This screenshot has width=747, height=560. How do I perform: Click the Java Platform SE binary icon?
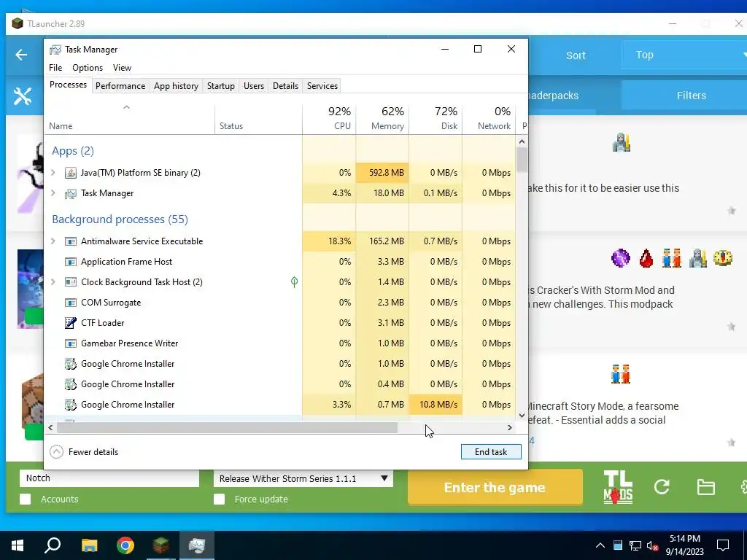(71, 173)
